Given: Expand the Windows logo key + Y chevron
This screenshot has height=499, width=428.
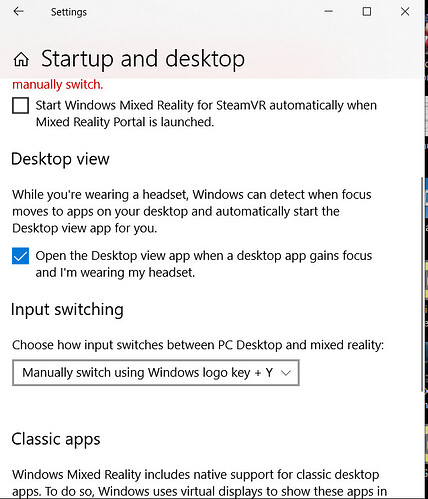Looking at the screenshot, I should [x=286, y=373].
